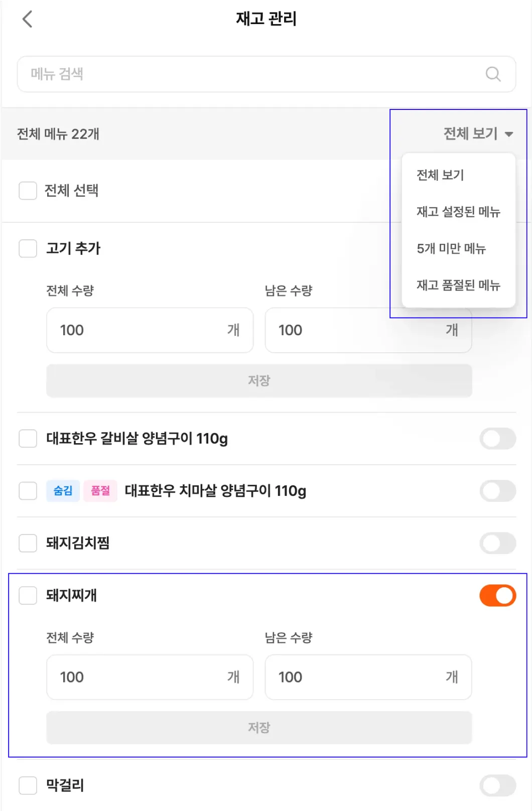
Task: Tap the back arrow icon
Action: pyautogui.click(x=28, y=20)
